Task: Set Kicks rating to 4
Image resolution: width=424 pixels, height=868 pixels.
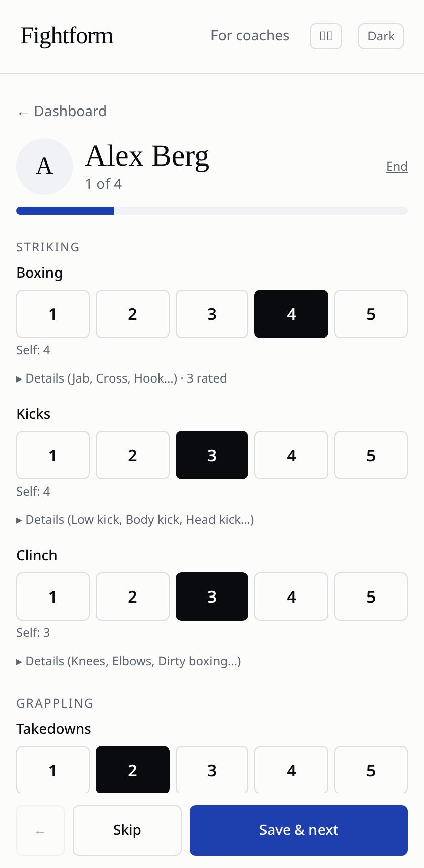Action: 291,455
